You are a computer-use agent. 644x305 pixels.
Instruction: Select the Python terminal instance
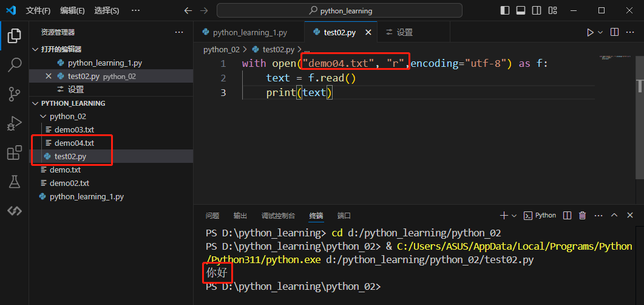(540, 216)
